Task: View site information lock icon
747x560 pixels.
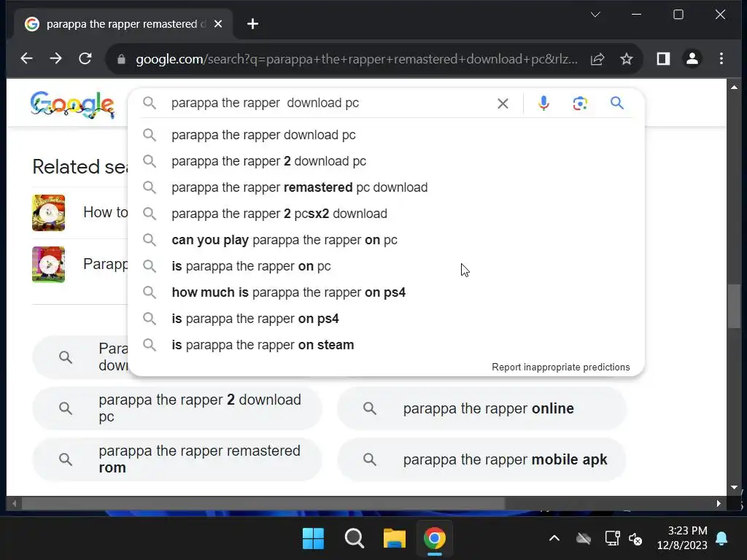Action: (122, 59)
